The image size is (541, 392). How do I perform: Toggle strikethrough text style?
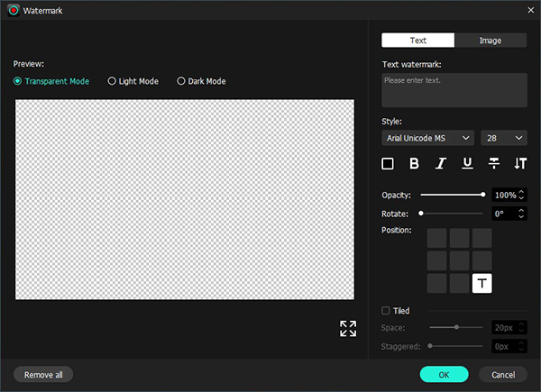493,163
